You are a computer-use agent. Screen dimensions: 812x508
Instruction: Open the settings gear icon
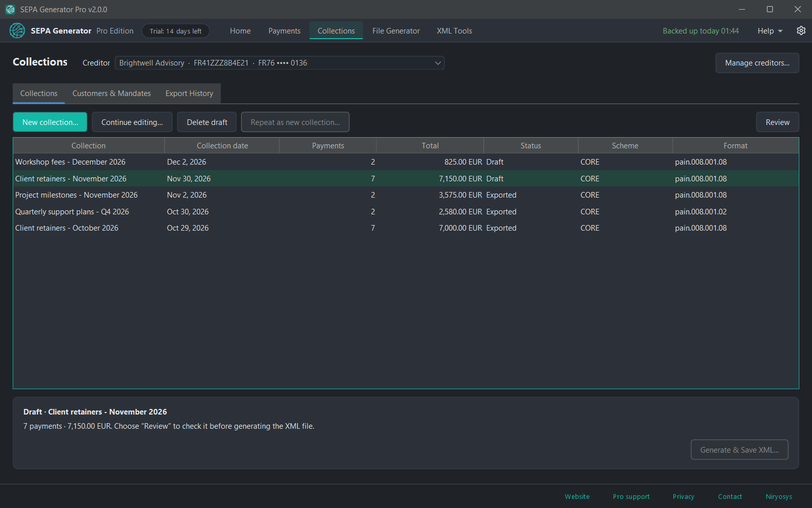coord(801,30)
